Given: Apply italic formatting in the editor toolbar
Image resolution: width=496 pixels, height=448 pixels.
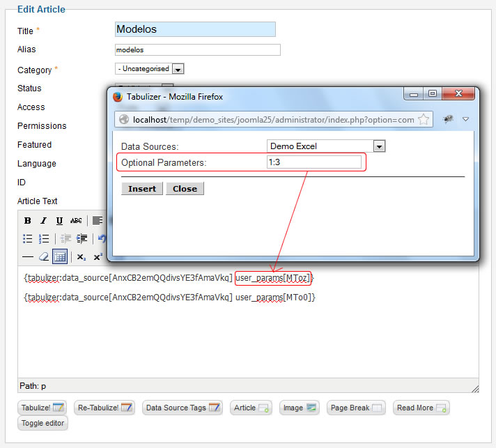Looking at the screenshot, I should (43, 220).
